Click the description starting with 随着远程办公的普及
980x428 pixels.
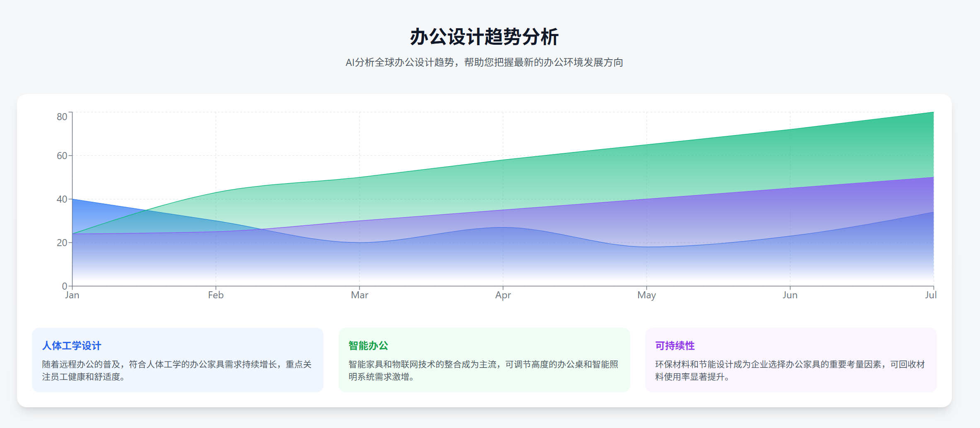click(x=177, y=370)
